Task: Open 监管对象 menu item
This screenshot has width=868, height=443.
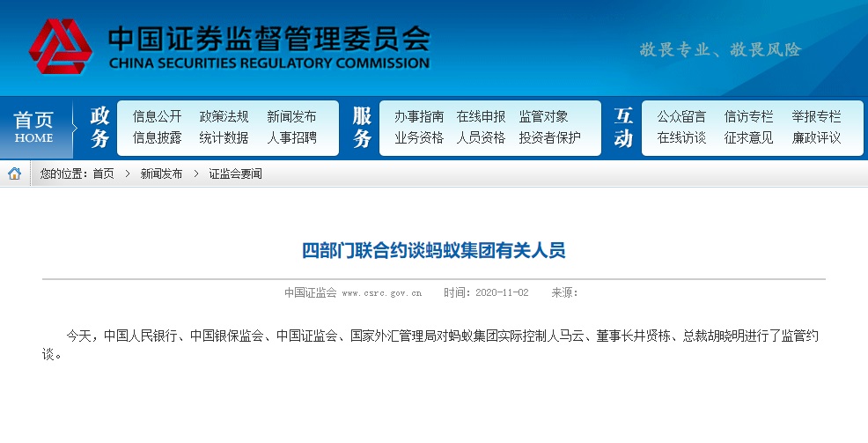Action: (544, 116)
